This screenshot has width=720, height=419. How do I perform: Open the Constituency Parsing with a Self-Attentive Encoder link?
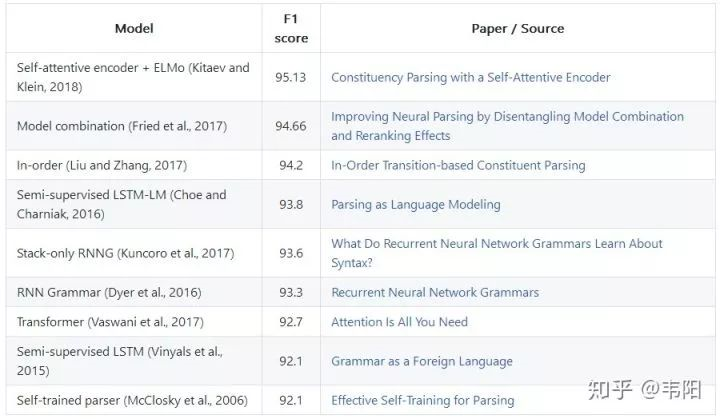tap(470, 77)
